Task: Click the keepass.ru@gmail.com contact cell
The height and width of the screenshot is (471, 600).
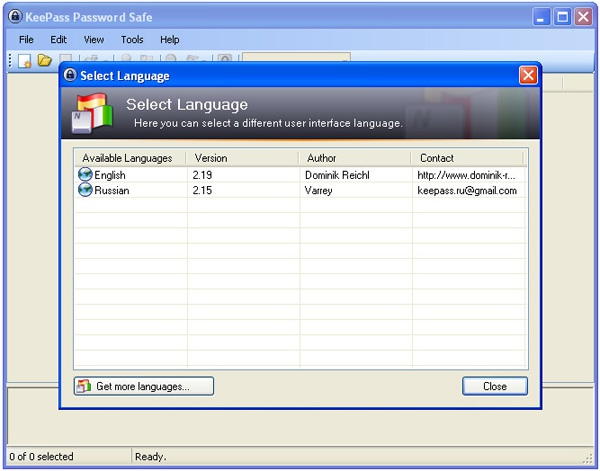Action: pos(467,191)
